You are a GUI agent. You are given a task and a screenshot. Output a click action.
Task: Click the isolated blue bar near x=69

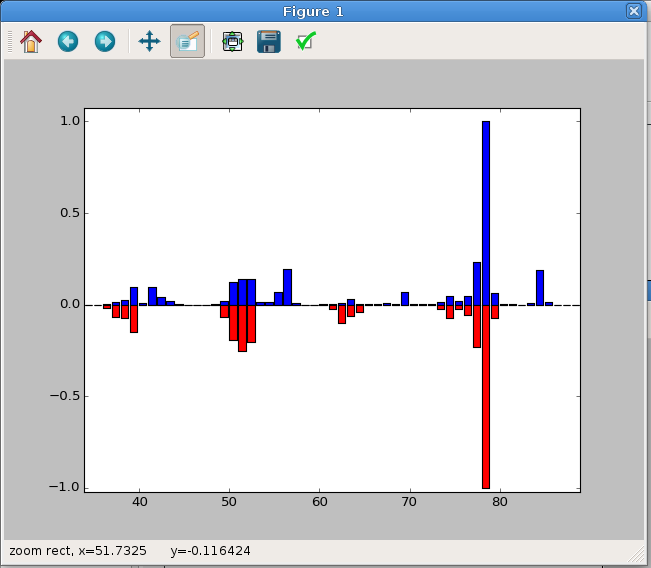[405, 299]
